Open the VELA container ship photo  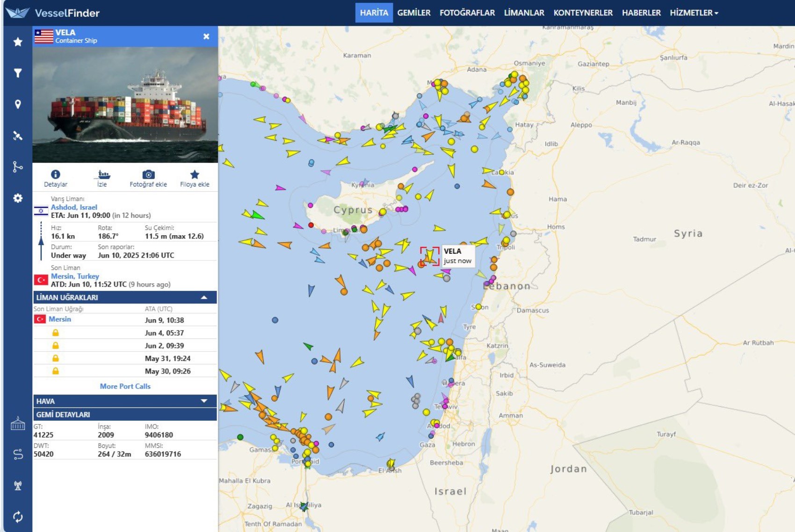coord(125,105)
